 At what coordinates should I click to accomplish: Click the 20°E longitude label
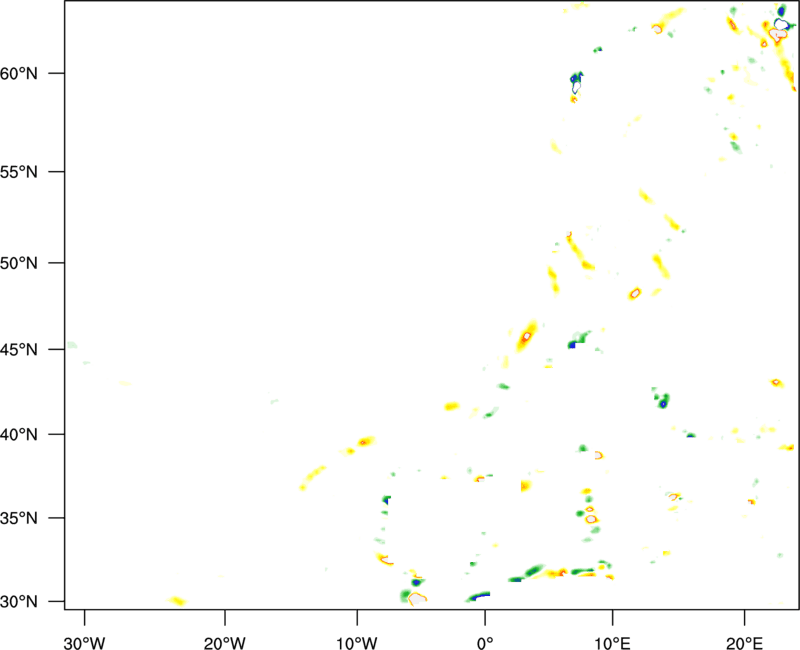(744, 643)
